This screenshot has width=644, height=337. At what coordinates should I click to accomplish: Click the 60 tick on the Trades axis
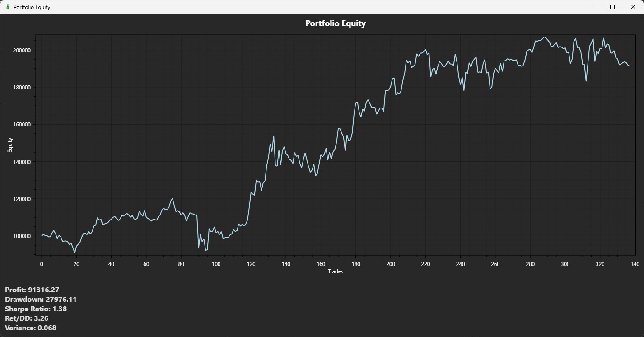click(146, 264)
